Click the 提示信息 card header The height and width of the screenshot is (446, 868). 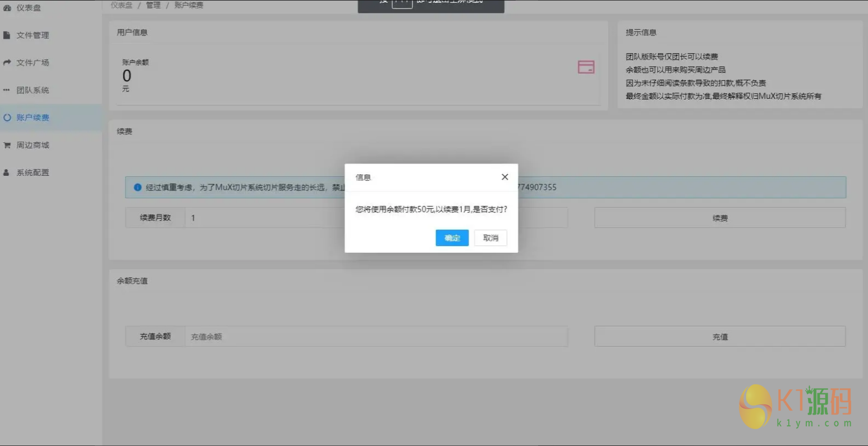click(641, 33)
